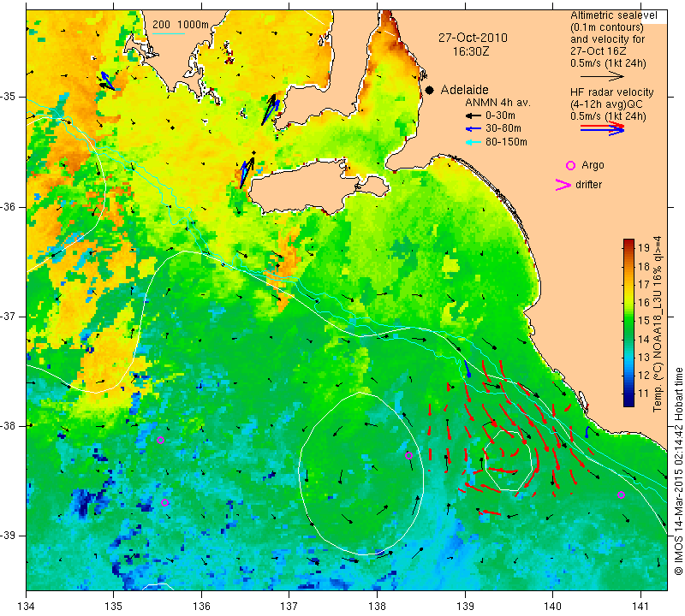Click the 15 degree label on the color bar
Screen dimensions: 685x616
point(644,321)
